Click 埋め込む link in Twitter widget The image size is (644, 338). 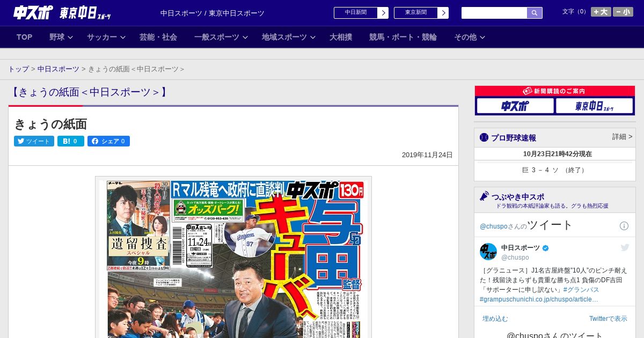(x=495, y=319)
